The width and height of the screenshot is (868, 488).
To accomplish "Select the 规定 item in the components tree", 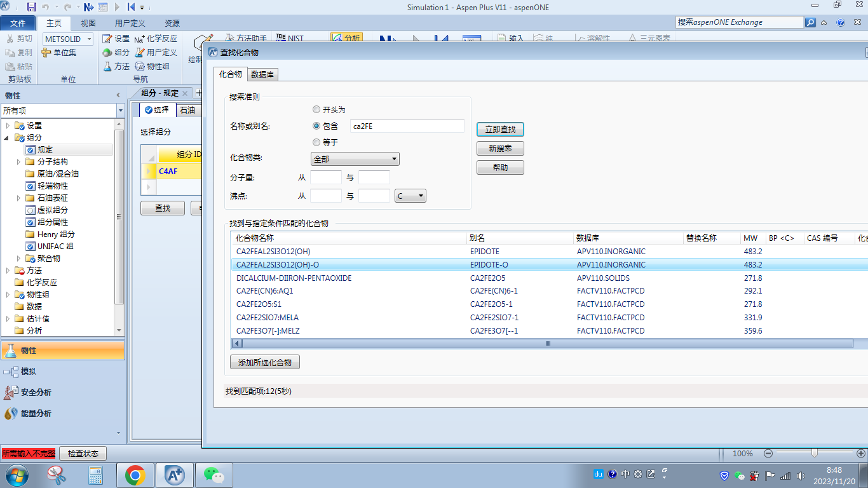I will point(69,150).
